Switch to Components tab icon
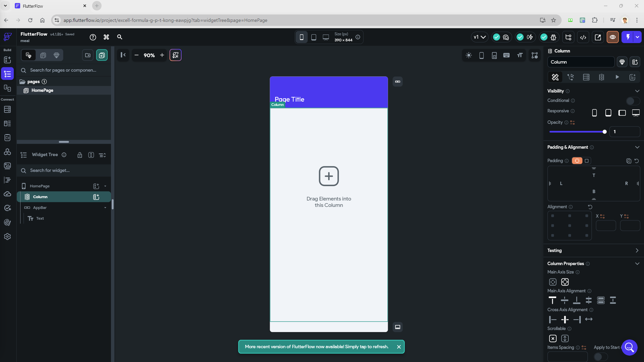 point(43,55)
